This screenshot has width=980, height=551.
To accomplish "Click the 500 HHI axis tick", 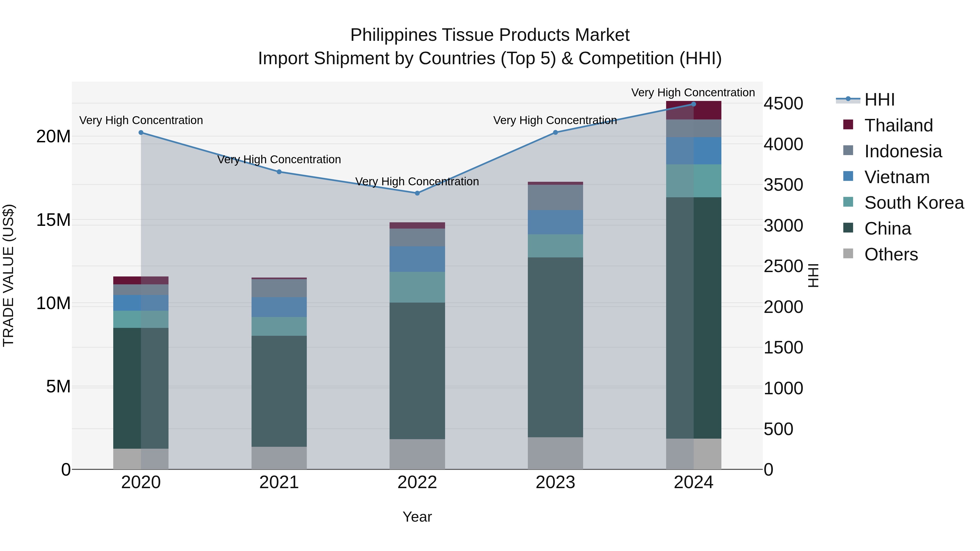I will point(778,429).
